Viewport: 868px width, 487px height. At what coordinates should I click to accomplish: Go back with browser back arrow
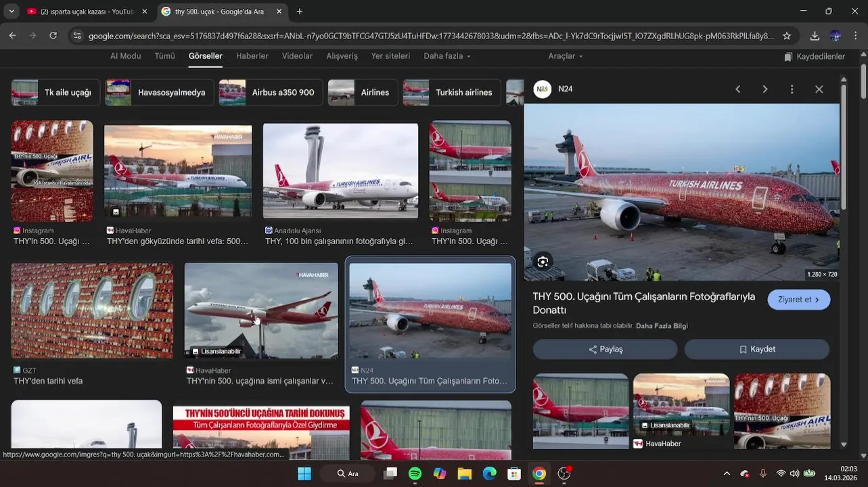click(12, 36)
